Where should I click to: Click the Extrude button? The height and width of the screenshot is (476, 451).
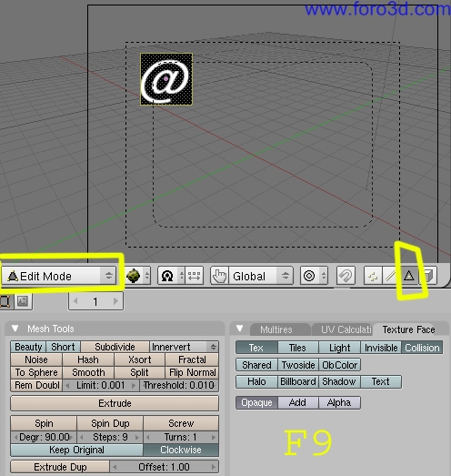(x=115, y=403)
